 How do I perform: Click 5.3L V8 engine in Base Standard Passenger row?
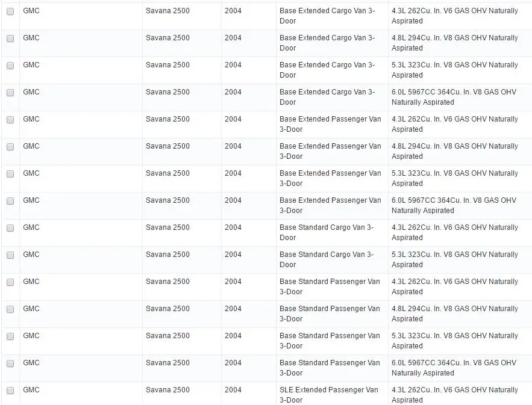coord(455,341)
